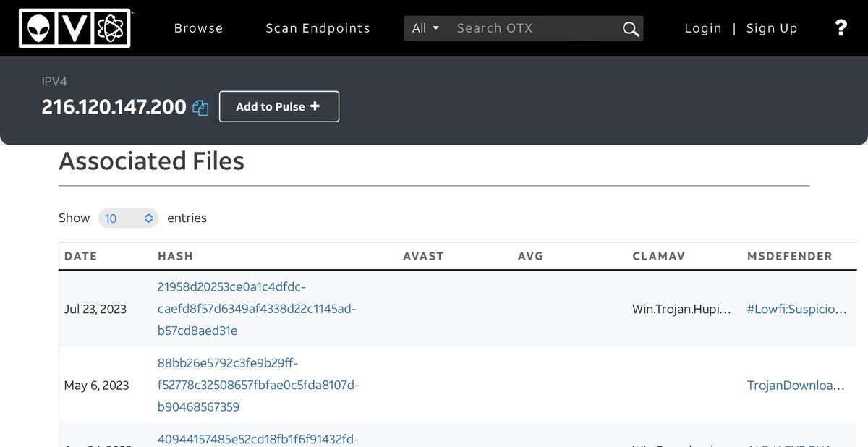Image resolution: width=868 pixels, height=447 pixels.
Task: Click the Sign Up link
Action: click(771, 28)
